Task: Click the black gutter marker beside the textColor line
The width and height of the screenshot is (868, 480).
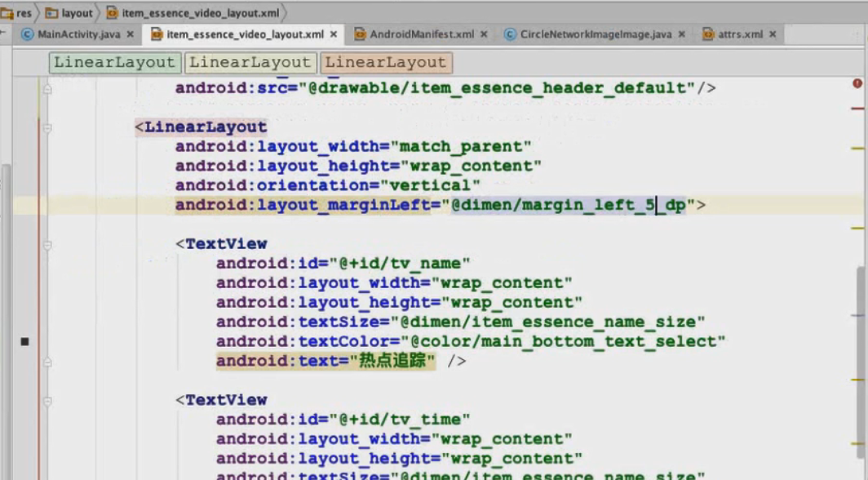Action: [x=25, y=341]
